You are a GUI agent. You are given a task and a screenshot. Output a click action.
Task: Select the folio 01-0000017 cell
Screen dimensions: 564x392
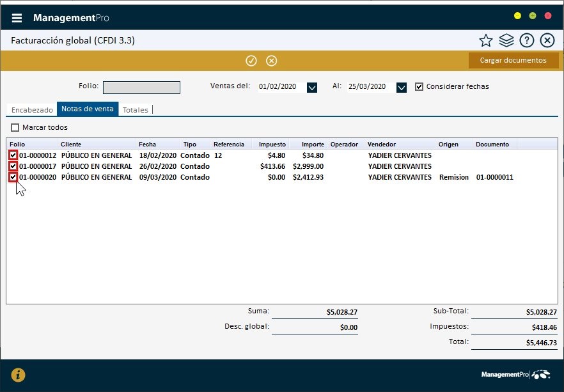pyautogui.click(x=38, y=166)
